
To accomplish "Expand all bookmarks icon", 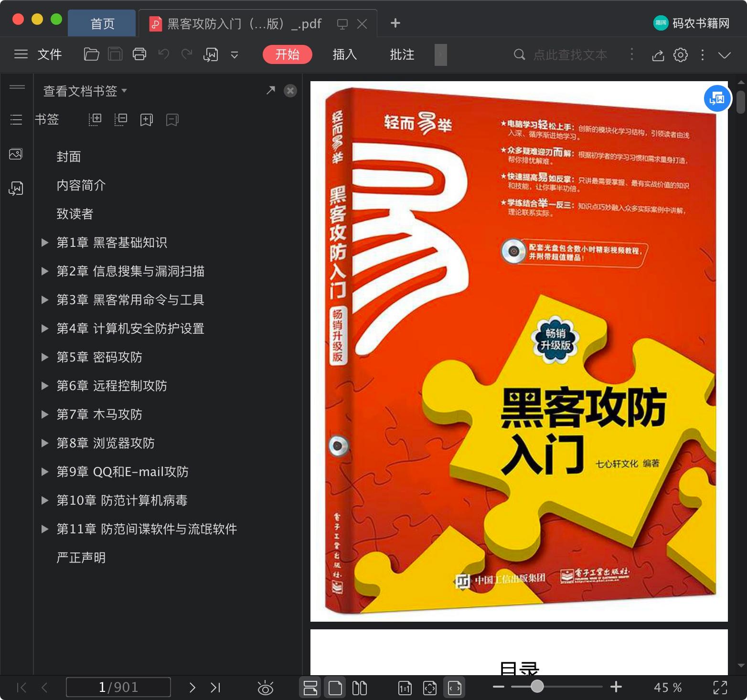I will click(95, 119).
